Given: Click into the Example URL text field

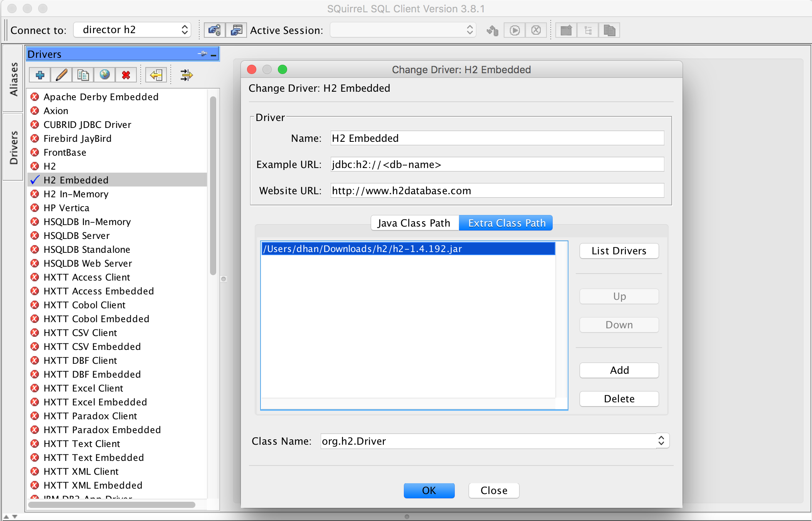Looking at the screenshot, I should point(497,165).
